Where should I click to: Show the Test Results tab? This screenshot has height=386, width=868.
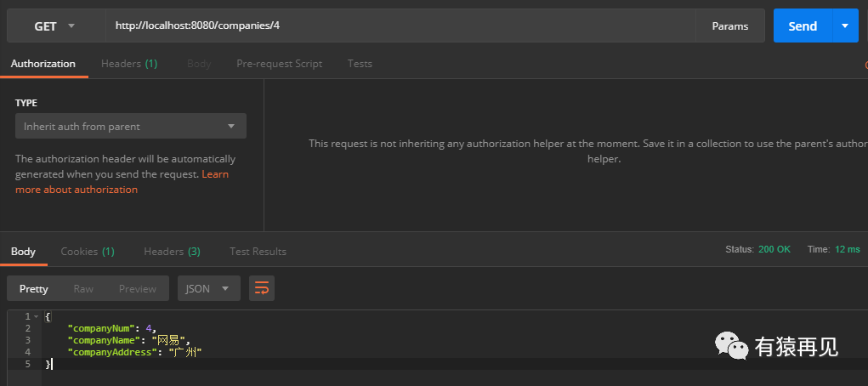(x=258, y=252)
